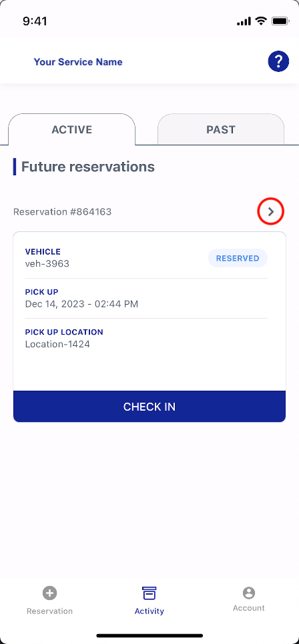Viewport: 299px width, 644px height.
Task: Tap the Reservation plus icon
Action: tap(50, 593)
